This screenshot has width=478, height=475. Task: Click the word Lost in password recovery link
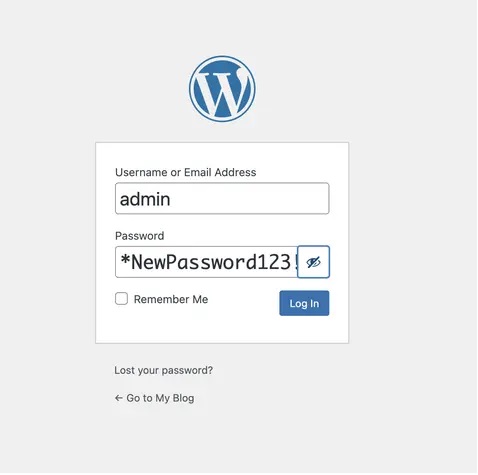(x=124, y=370)
